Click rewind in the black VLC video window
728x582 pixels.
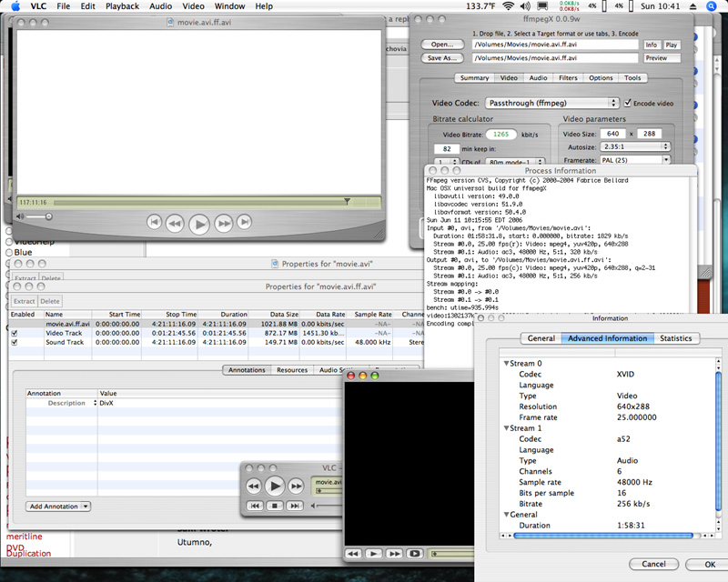[x=353, y=553]
